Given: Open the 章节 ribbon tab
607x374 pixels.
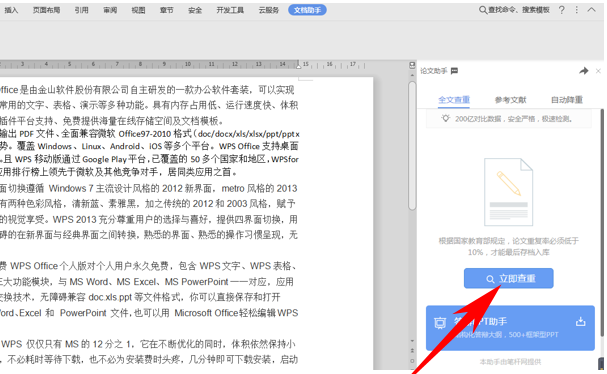Looking at the screenshot, I should click(166, 10).
